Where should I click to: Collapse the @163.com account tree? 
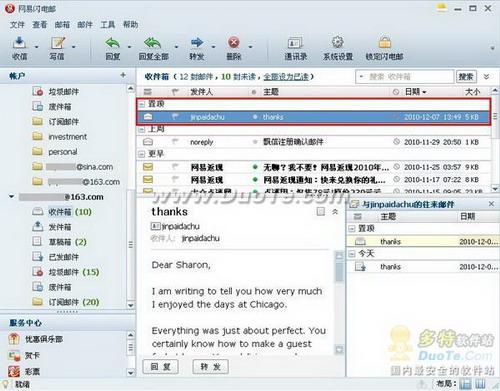click(x=12, y=197)
